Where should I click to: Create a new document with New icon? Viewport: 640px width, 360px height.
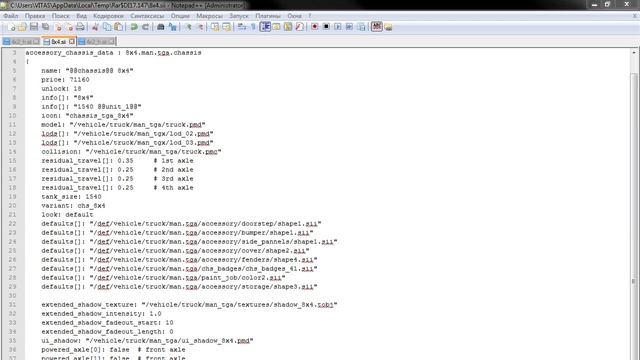click(11, 27)
